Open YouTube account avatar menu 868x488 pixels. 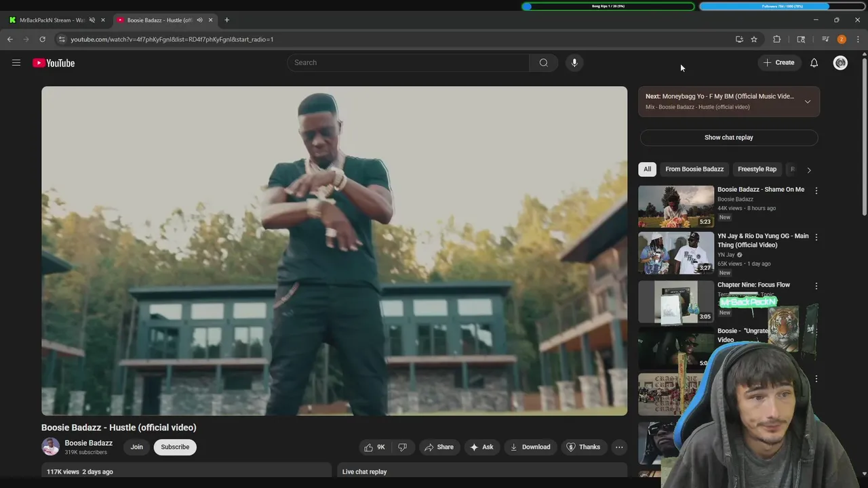tap(840, 62)
